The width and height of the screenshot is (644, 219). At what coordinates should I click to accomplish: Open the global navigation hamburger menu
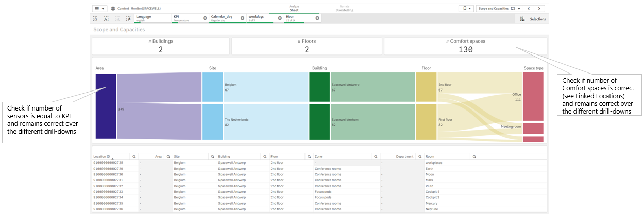coord(99,9)
